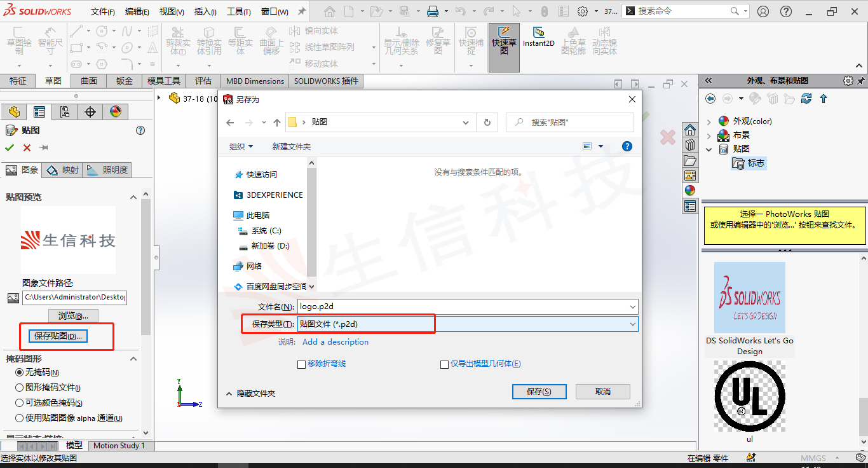
Task: Enable the 移除折弯线 checkbox
Action: tap(302, 364)
